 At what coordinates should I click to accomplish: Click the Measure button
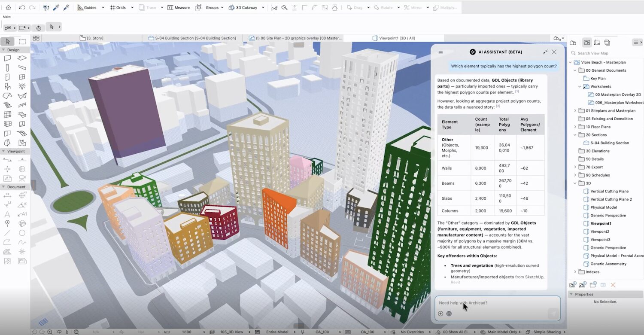[179, 7]
